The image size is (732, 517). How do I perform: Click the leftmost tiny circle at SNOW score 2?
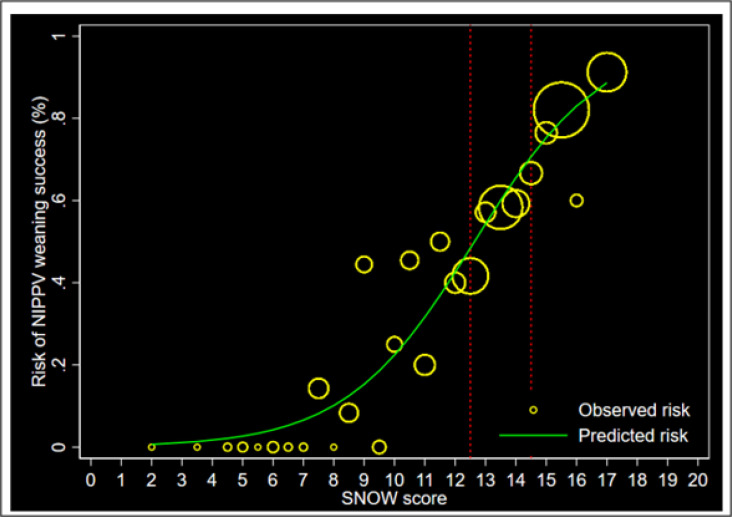pyautogui.click(x=152, y=447)
